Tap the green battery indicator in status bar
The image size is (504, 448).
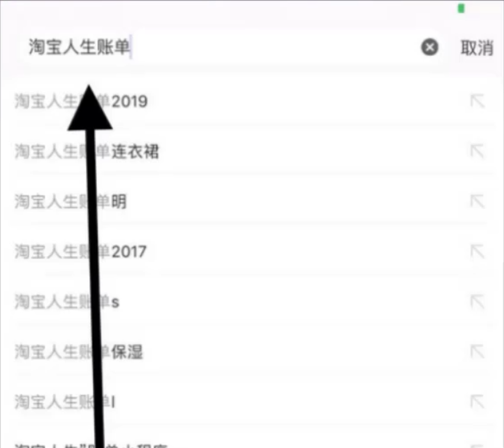(461, 8)
